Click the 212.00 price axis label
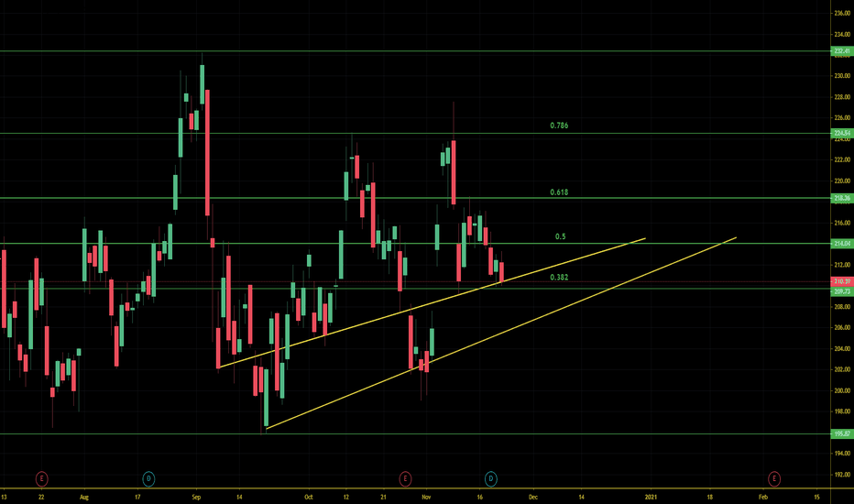Screen dimensions: 854x504 click(842, 266)
